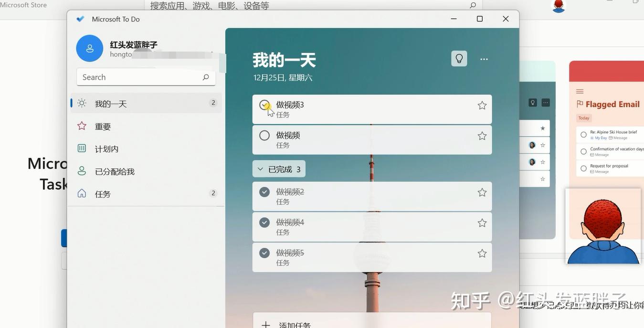Open 重要 list in sidebar

pos(146,126)
